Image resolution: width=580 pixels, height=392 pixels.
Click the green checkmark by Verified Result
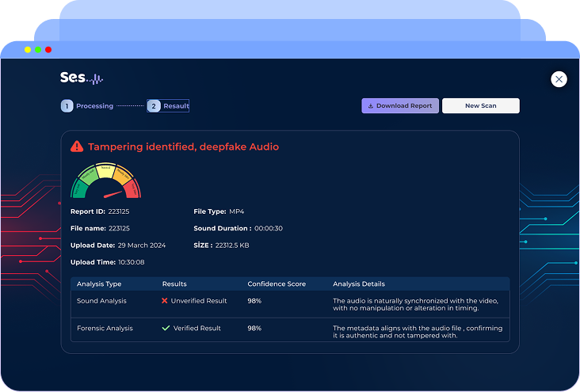coord(166,328)
